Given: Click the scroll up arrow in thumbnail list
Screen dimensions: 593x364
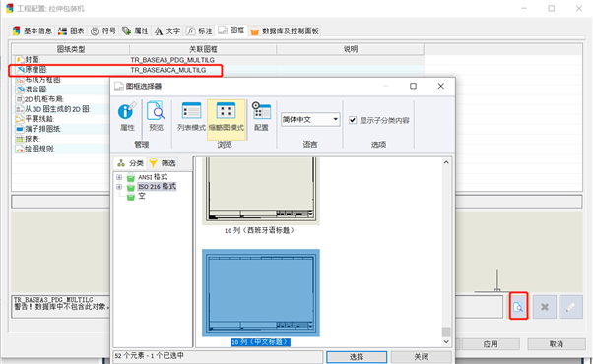Looking at the screenshot, I should [x=446, y=162].
